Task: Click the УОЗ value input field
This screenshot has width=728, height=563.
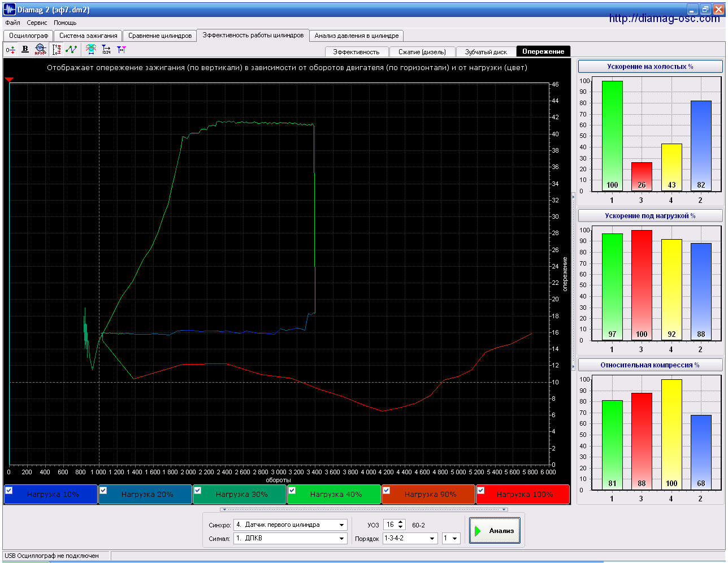Action: [391, 525]
